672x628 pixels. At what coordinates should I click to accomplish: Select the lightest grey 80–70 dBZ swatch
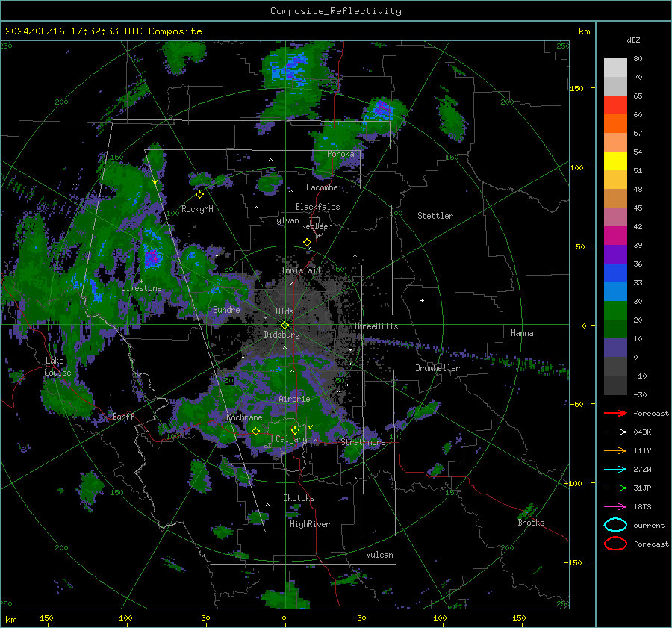(x=615, y=68)
